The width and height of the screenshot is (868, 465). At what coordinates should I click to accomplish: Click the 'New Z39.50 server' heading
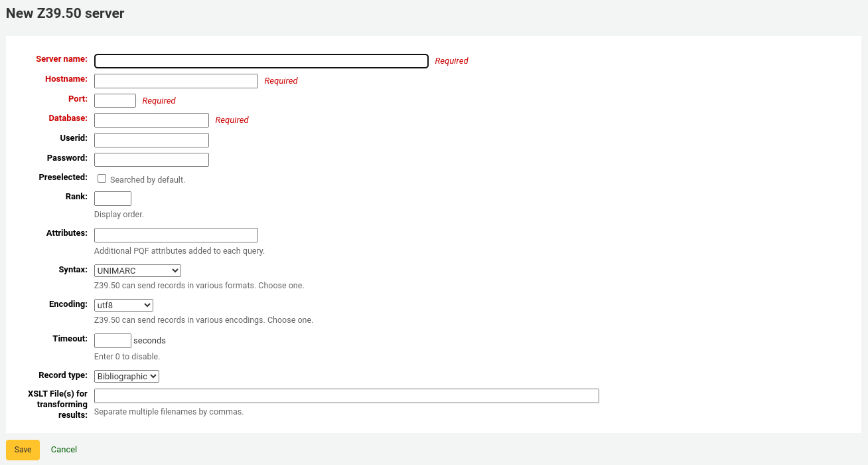tap(65, 13)
